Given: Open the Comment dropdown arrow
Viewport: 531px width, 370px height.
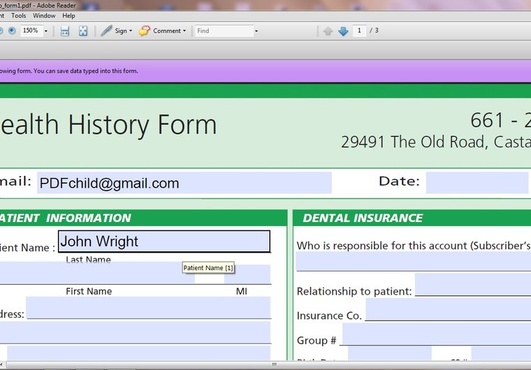Looking at the screenshot, I should click(185, 31).
